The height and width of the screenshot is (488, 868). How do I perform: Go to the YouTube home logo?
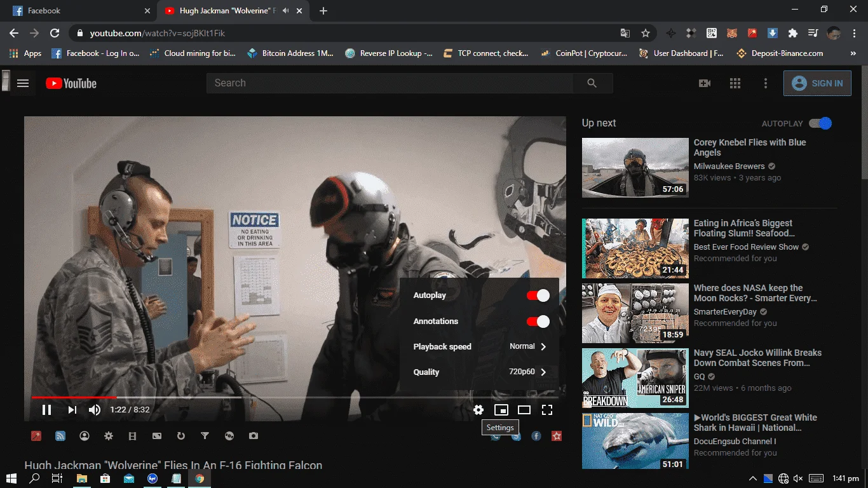click(71, 83)
